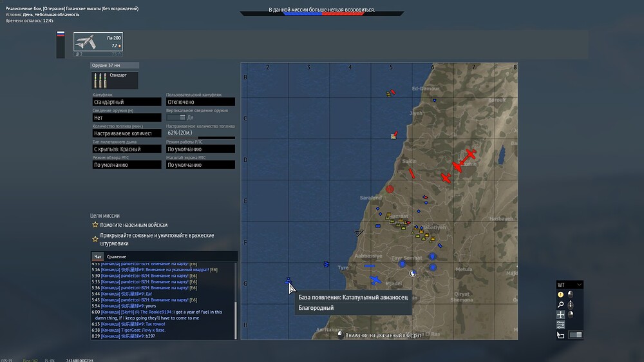The height and width of the screenshot is (362, 644).
Task: Click the black triangle marker on the coast
Action: [359, 233]
